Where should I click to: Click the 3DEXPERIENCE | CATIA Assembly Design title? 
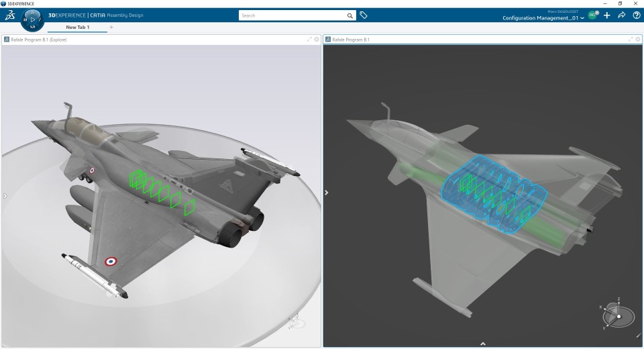pyautogui.click(x=96, y=15)
